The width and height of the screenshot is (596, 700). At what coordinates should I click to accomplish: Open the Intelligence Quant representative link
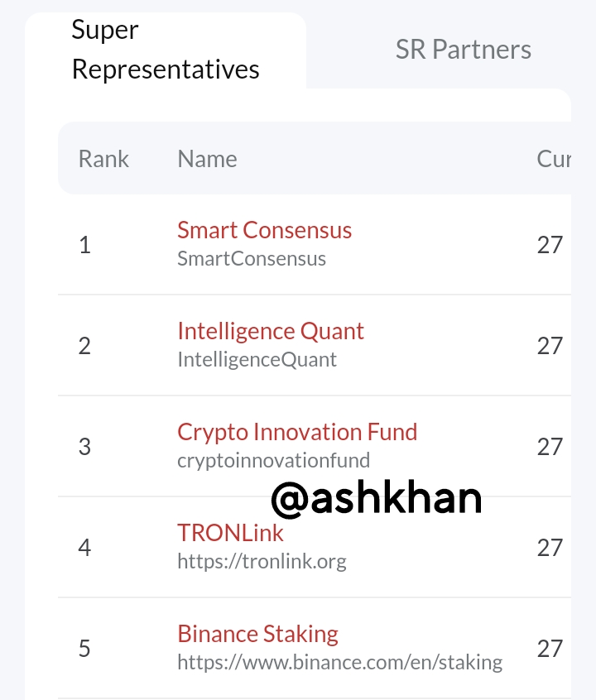[271, 331]
